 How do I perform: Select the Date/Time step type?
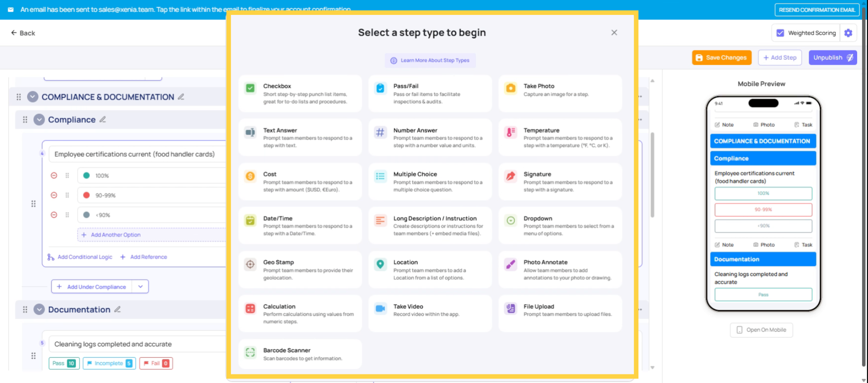click(300, 225)
